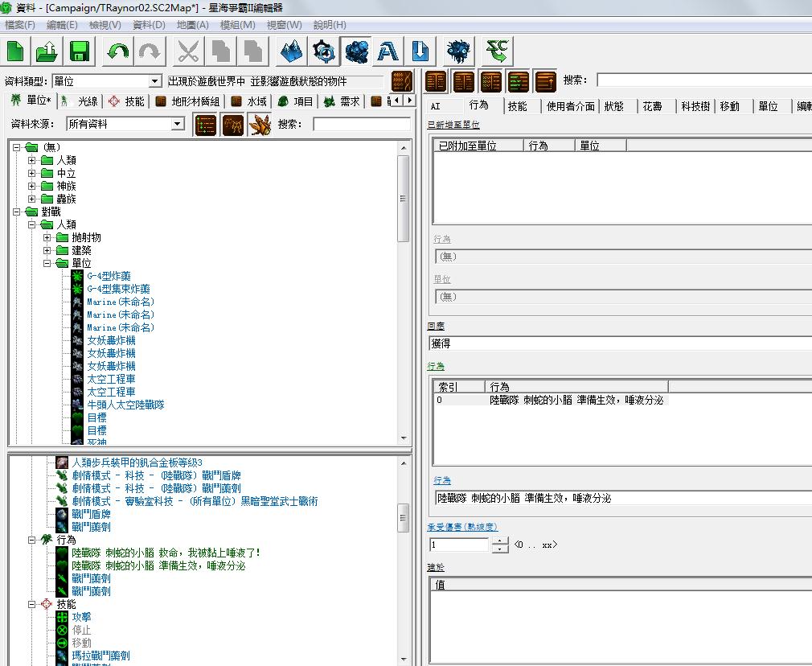
Task: Toggle the leaf-shaped source view button
Action: click(260, 125)
